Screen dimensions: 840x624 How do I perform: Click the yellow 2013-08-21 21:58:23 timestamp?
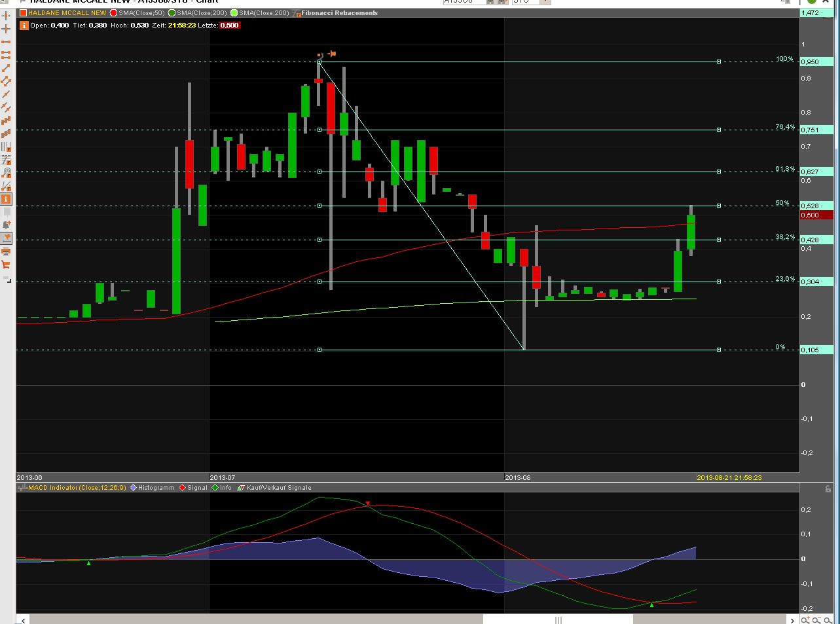point(729,477)
